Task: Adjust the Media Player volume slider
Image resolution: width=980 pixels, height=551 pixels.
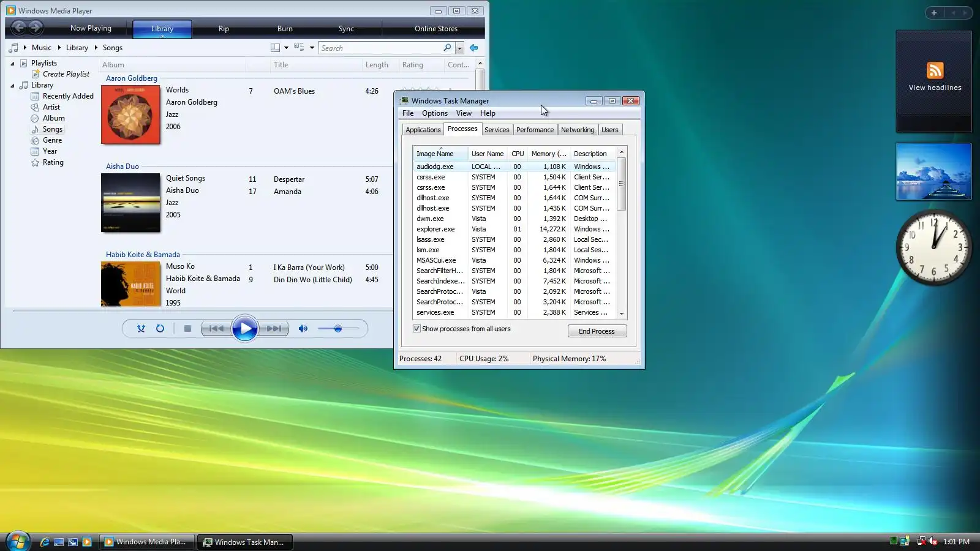Action: (338, 329)
